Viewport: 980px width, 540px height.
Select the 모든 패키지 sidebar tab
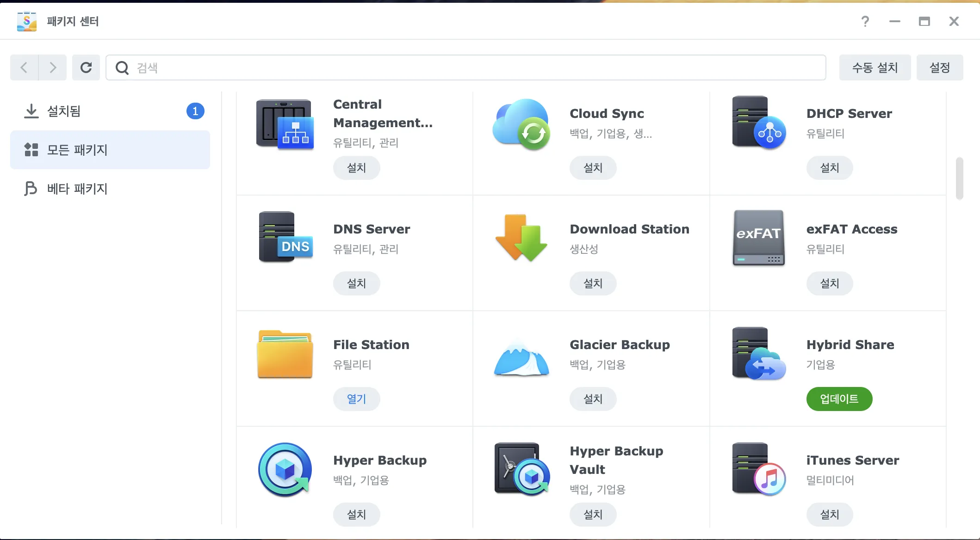(110, 150)
